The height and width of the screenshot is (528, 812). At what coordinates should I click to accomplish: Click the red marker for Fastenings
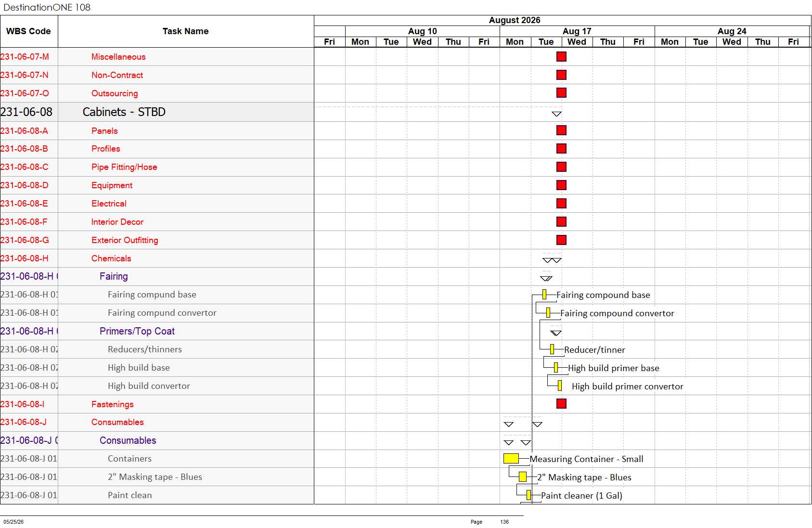coord(561,404)
